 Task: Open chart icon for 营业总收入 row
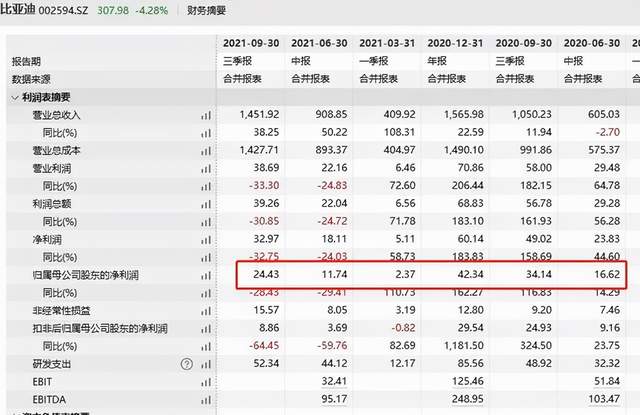point(206,115)
